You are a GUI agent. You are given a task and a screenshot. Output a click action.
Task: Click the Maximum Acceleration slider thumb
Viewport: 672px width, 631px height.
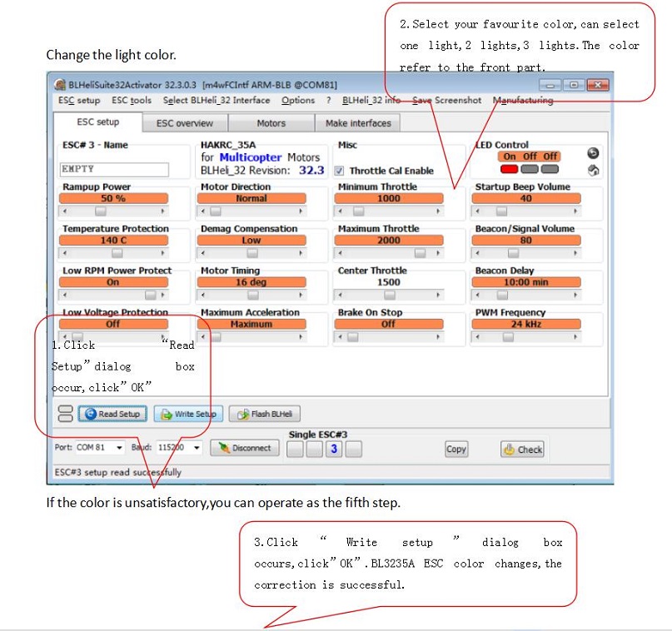(x=216, y=337)
